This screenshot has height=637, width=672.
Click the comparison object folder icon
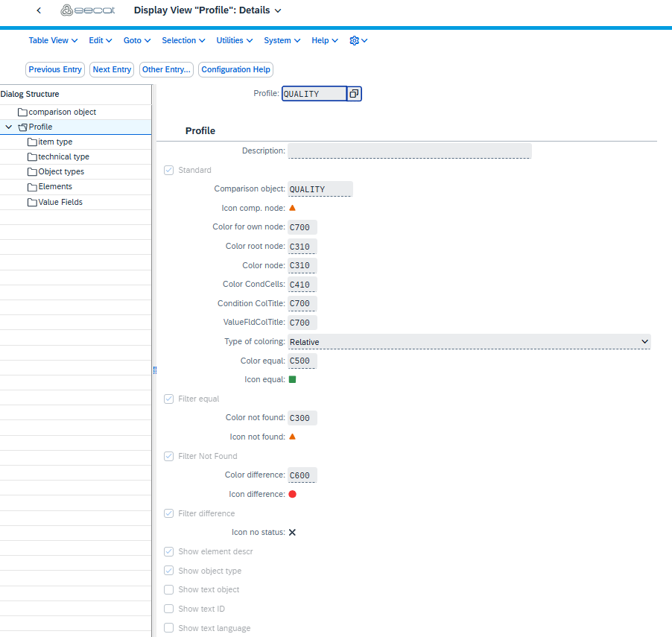[x=22, y=112]
